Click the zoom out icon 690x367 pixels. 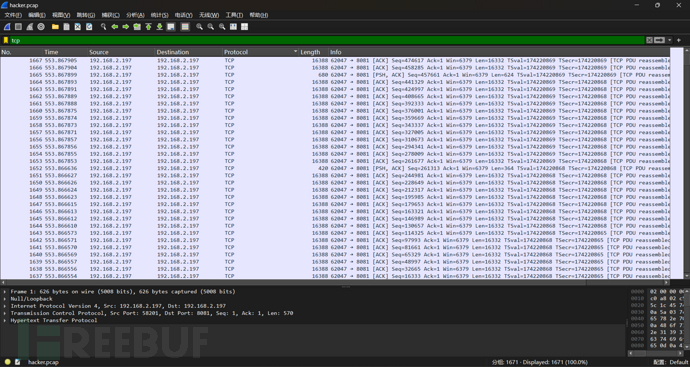point(211,27)
